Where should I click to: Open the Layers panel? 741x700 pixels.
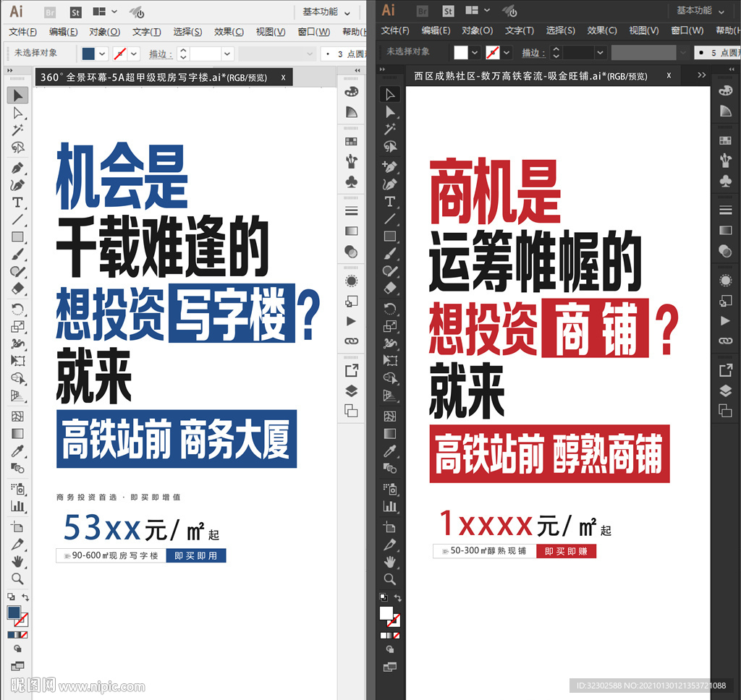coord(351,390)
